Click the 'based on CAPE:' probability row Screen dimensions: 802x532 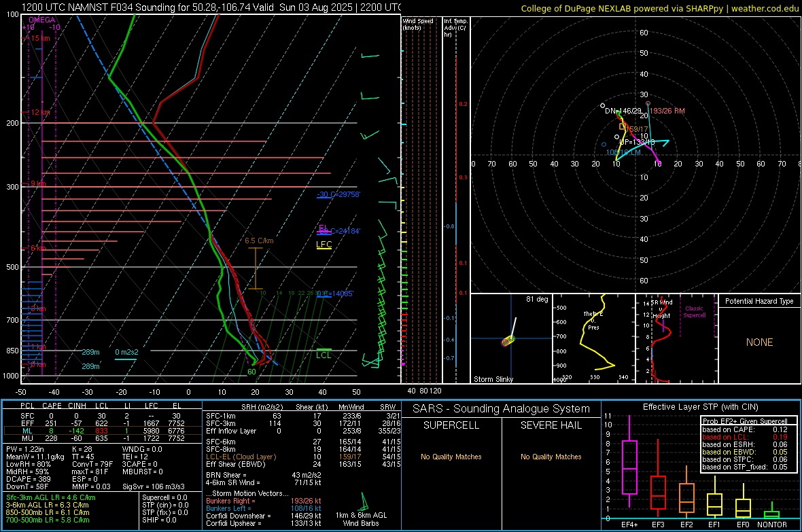point(745,429)
